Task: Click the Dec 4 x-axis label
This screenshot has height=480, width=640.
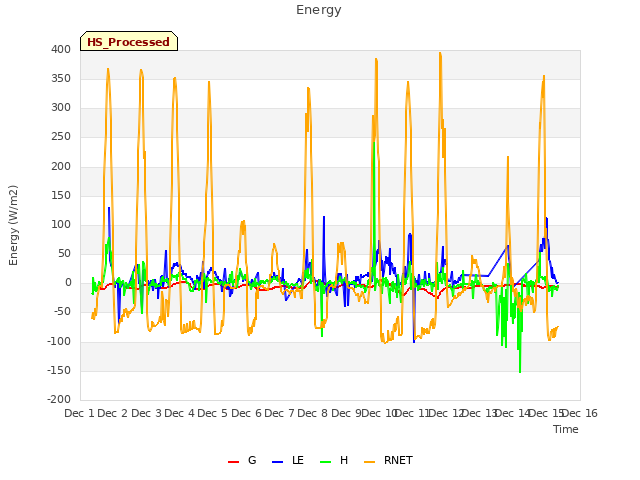Action: point(180,413)
